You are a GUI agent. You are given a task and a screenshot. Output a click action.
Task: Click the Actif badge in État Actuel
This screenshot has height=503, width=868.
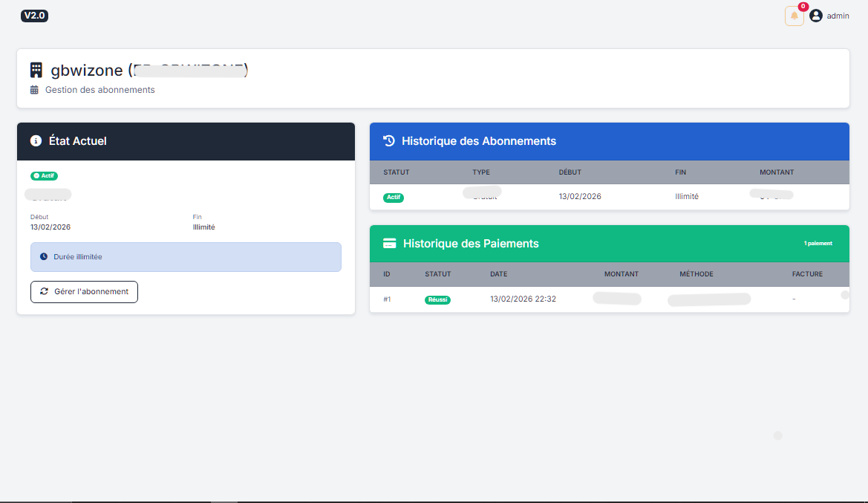coord(44,176)
